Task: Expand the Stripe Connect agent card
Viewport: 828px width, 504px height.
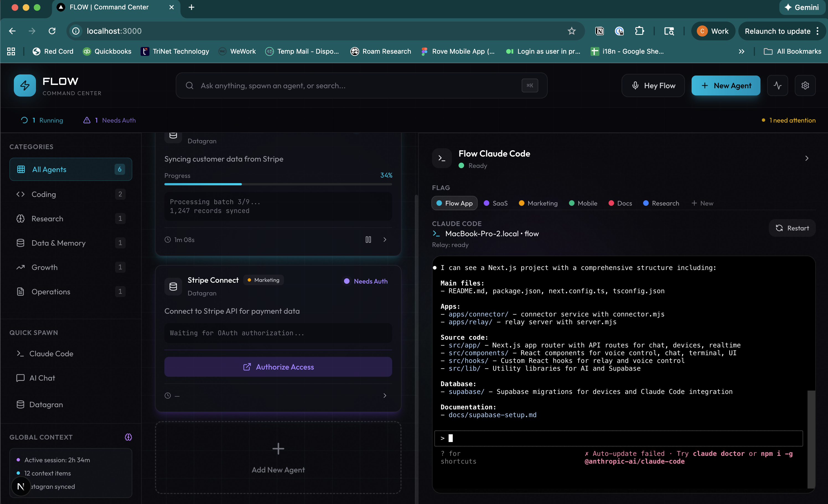Action: (x=385, y=396)
